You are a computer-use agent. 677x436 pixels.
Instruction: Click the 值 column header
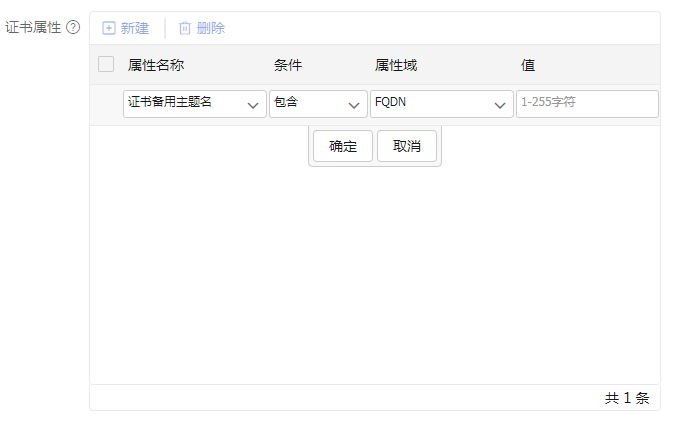point(528,65)
